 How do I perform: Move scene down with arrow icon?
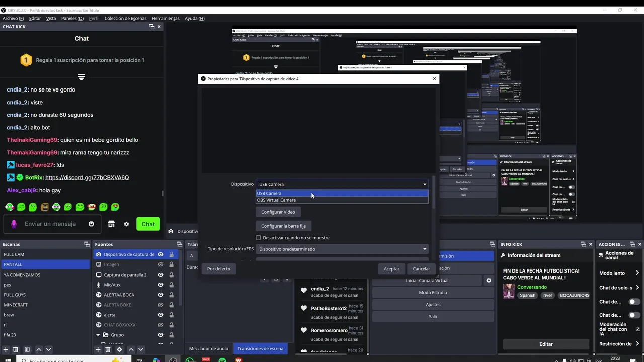[48, 349]
